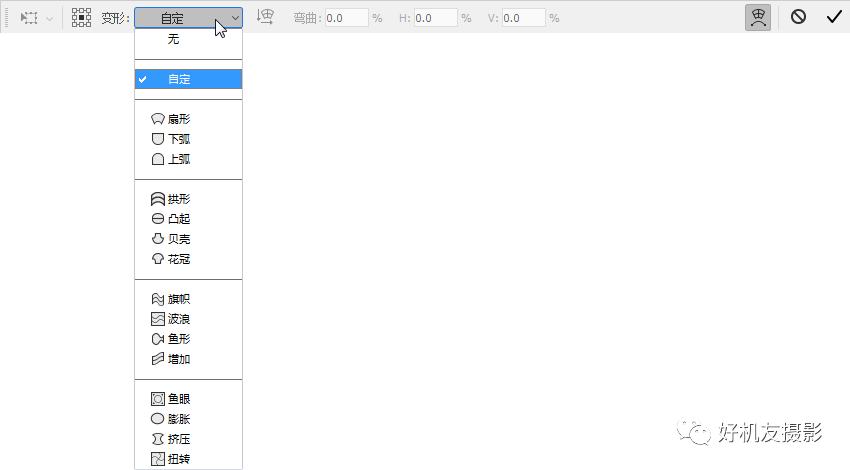
Task: Choose the 贝壳 warp style
Action: coord(188,239)
